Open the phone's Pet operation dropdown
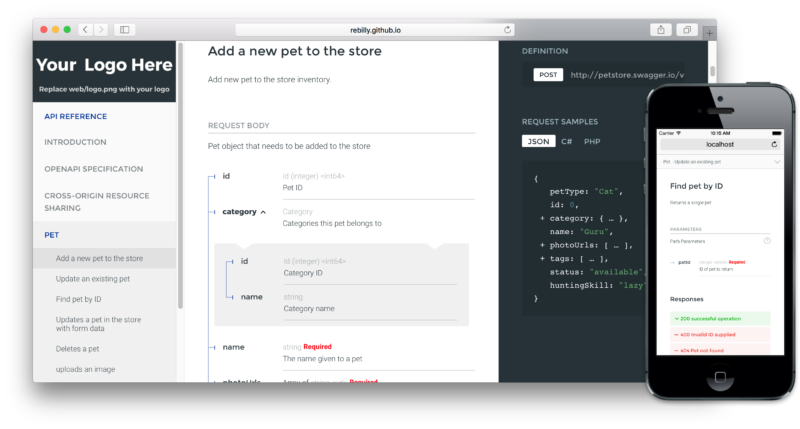The height and width of the screenshot is (429, 800). (777, 161)
